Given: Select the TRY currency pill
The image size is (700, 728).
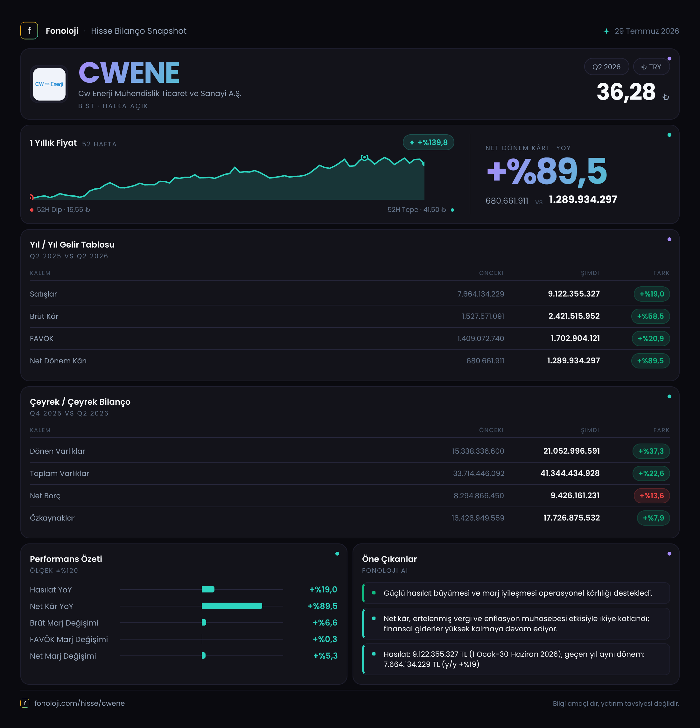Looking at the screenshot, I should [651, 67].
